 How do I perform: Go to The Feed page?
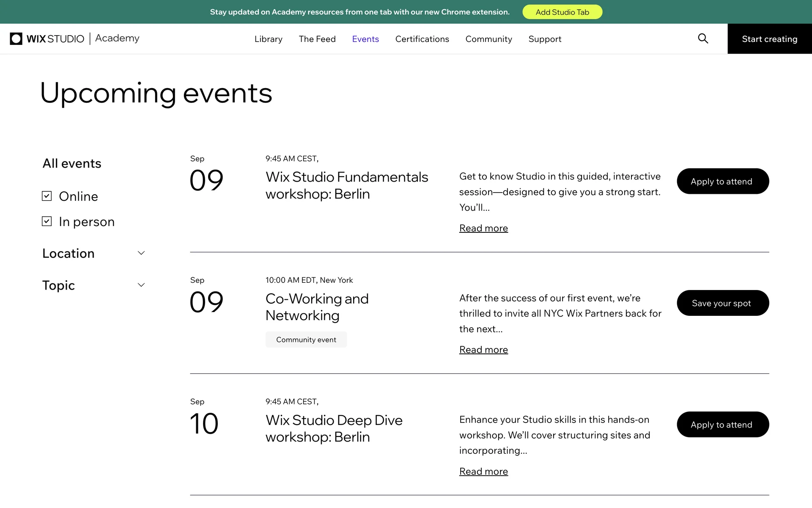point(317,39)
